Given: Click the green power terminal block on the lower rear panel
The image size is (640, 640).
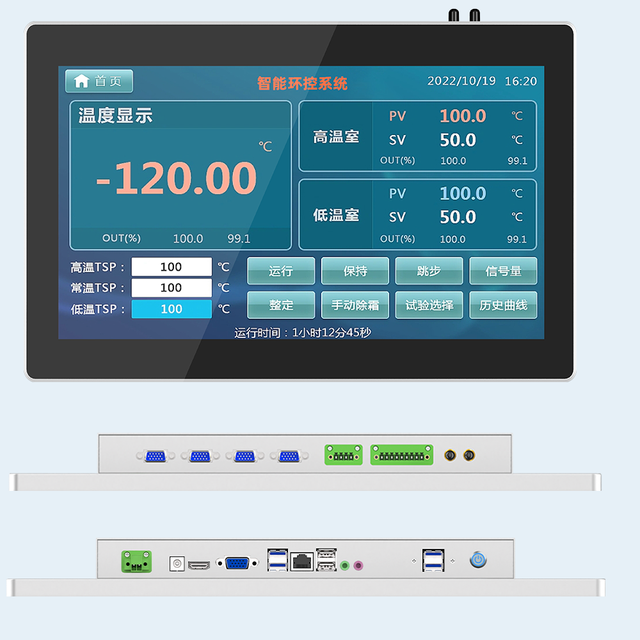Looking at the screenshot, I should 137,561.
